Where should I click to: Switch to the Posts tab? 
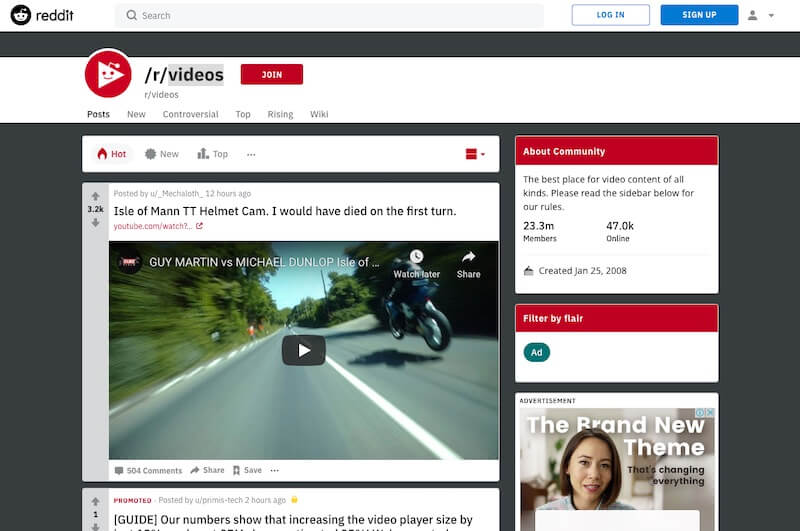click(98, 114)
